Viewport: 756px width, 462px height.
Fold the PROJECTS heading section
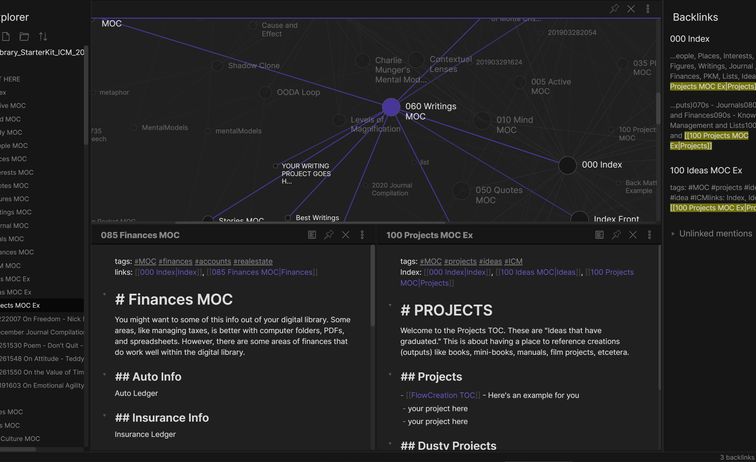[x=390, y=305]
